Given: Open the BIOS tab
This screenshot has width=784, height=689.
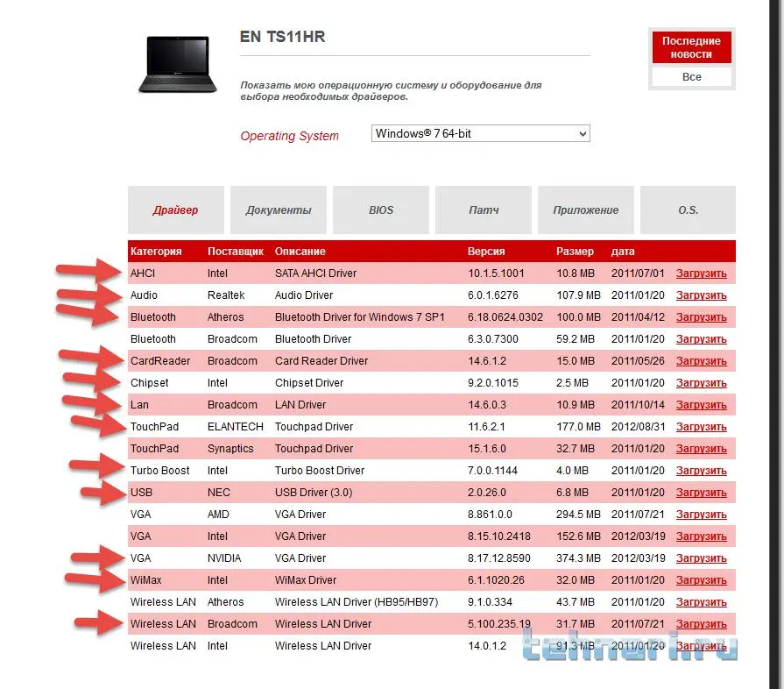Looking at the screenshot, I should pos(381,210).
